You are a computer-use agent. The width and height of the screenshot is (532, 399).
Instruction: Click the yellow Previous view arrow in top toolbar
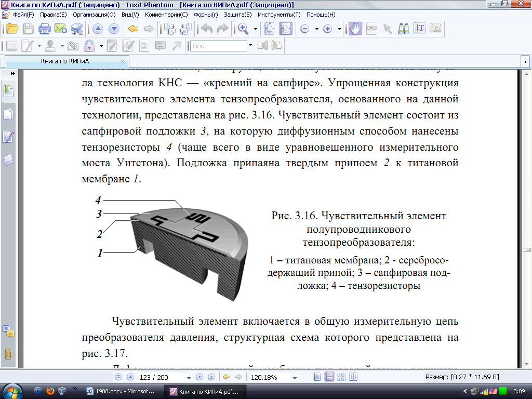[x=133, y=29]
